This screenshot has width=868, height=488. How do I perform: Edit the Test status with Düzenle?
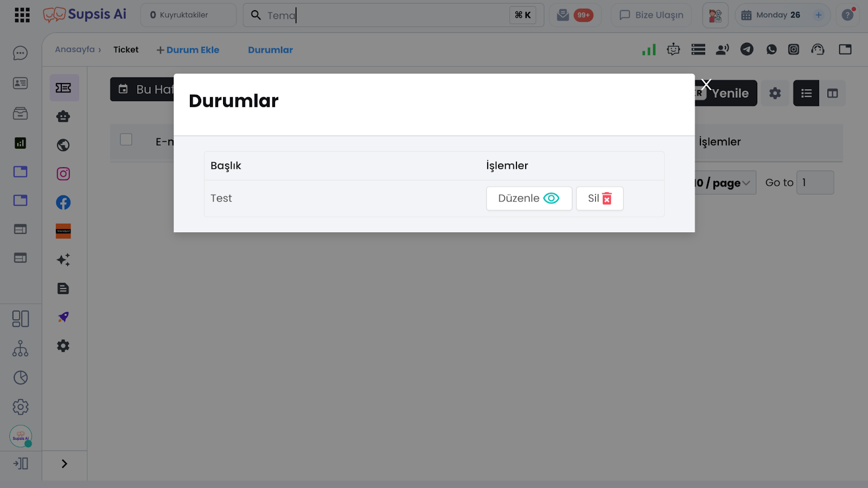click(x=528, y=199)
